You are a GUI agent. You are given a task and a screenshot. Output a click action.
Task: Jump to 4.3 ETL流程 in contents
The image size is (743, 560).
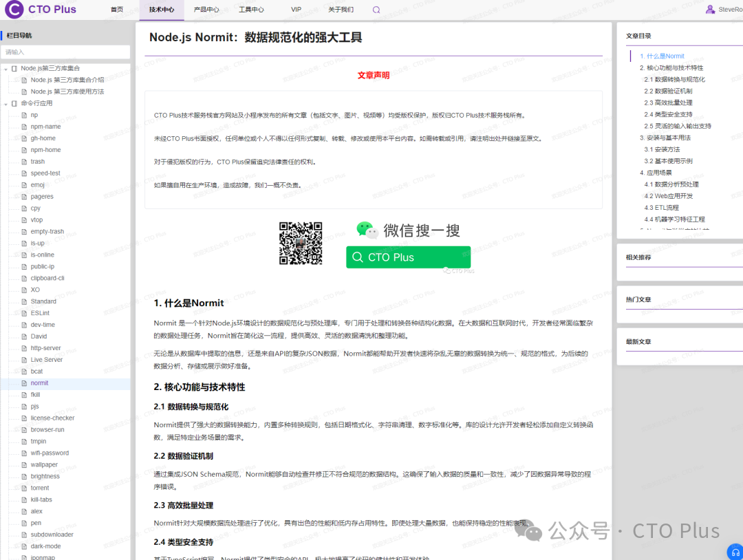pos(662,208)
